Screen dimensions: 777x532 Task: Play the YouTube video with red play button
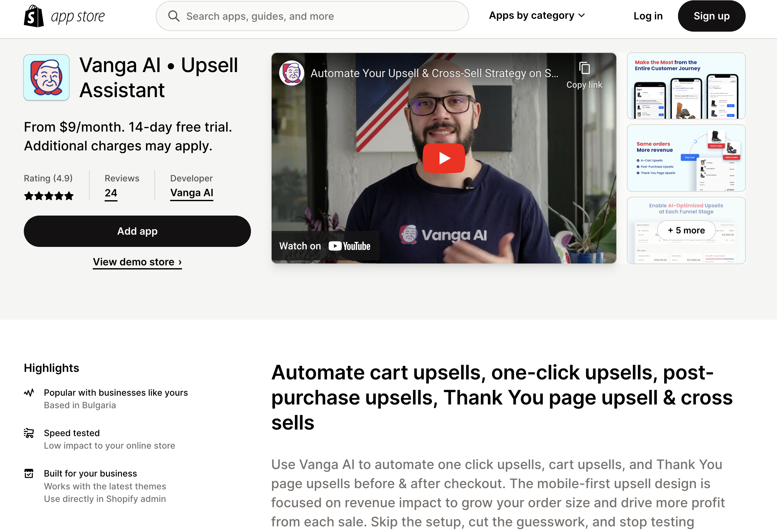pos(444,158)
